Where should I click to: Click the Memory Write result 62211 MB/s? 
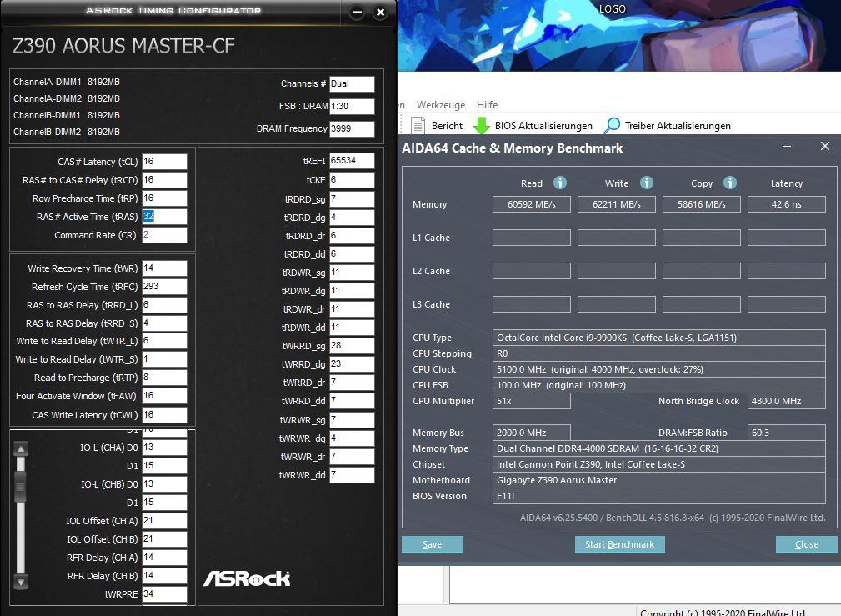coord(616,204)
